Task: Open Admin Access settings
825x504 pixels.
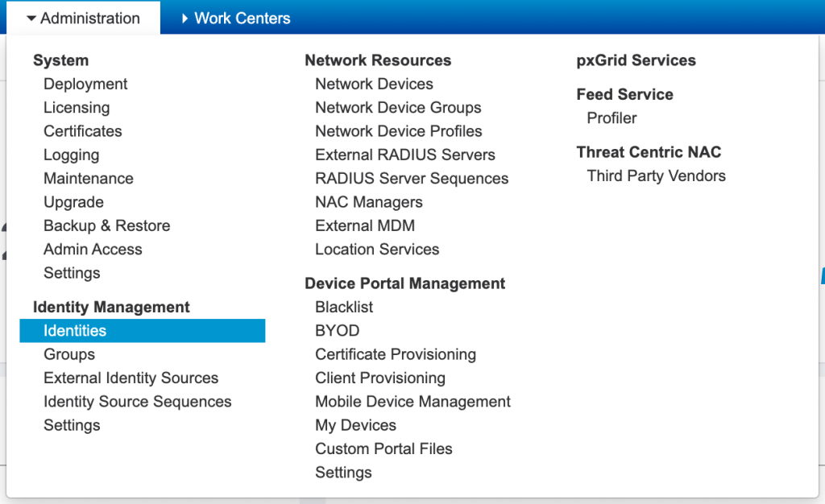Action: (x=93, y=250)
